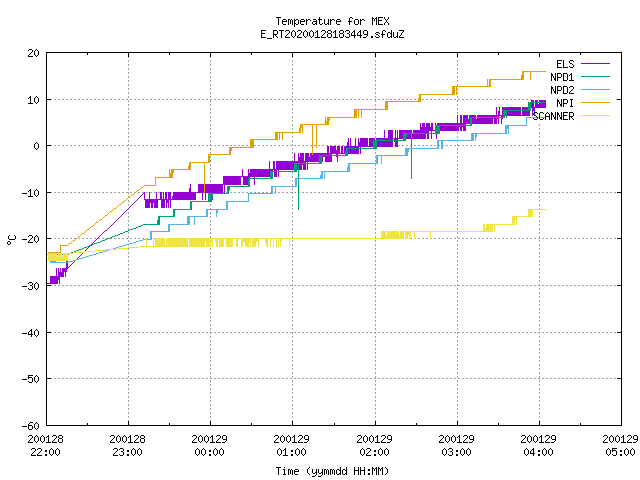The height and width of the screenshot is (480, 640).
Task: Click the y-axis tick label -30
Action: point(31,286)
